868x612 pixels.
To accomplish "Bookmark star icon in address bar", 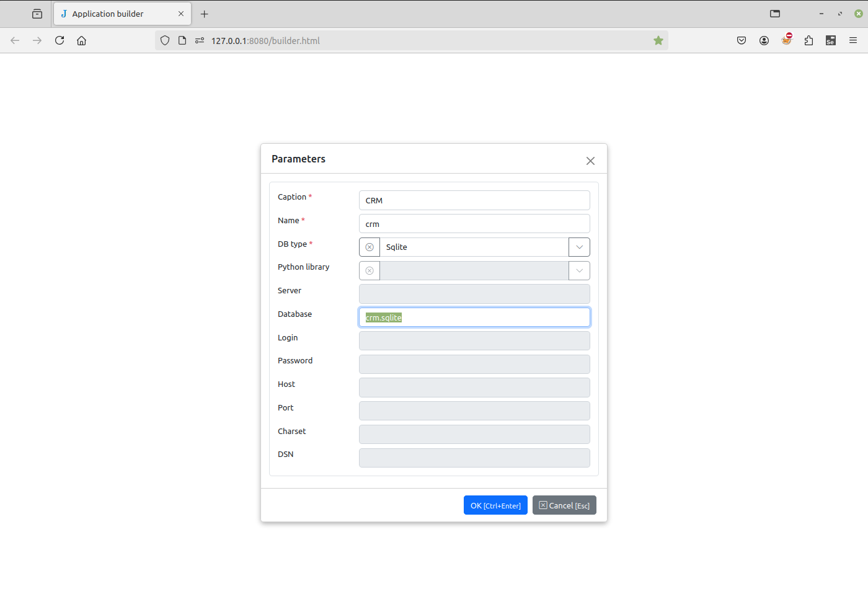I will (x=658, y=41).
